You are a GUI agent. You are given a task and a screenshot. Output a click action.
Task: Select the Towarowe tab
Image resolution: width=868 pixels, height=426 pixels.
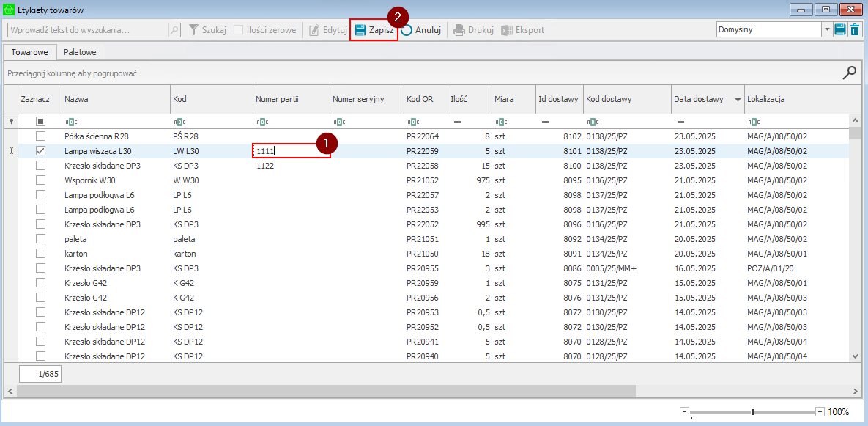pyautogui.click(x=30, y=52)
